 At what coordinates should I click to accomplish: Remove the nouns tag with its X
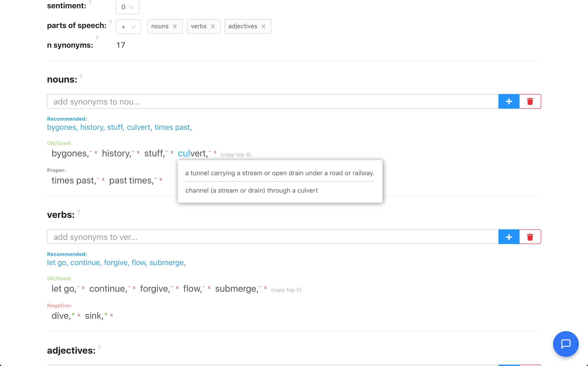click(x=175, y=26)
